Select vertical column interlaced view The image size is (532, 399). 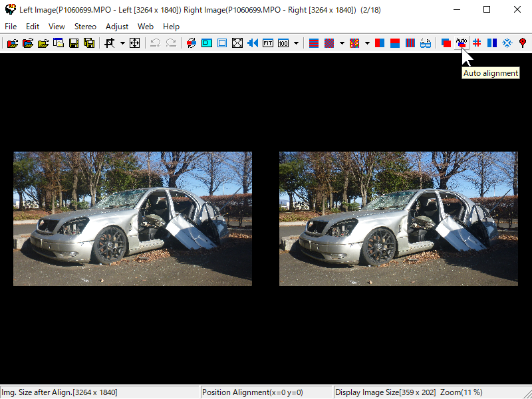(x=410, y=43)
